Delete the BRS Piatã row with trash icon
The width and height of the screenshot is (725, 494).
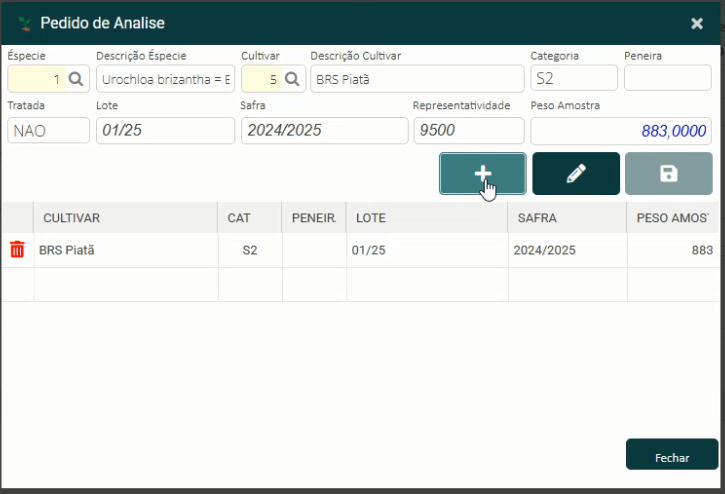(x=17, y=250)
